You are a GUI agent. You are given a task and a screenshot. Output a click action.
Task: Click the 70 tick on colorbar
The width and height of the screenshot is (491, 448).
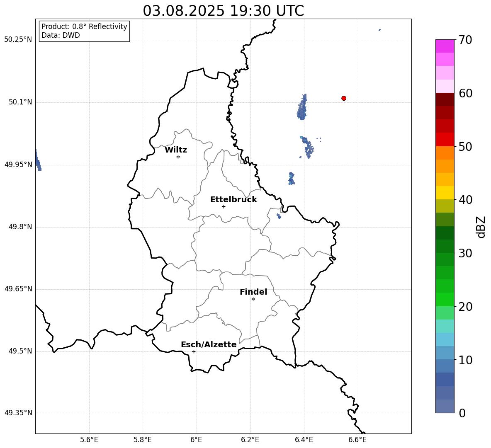(465, 40)
